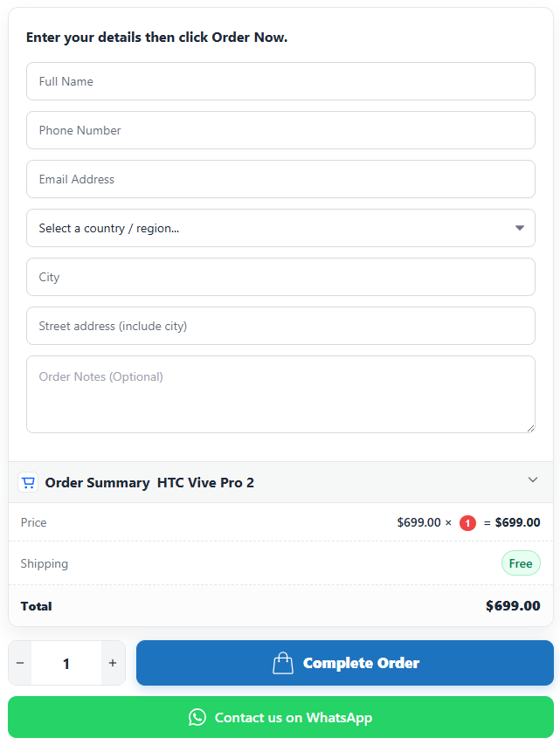Screen dimensions: 560x745
Task: Click inside the Order Notes textarea
Action: [280, 395]
